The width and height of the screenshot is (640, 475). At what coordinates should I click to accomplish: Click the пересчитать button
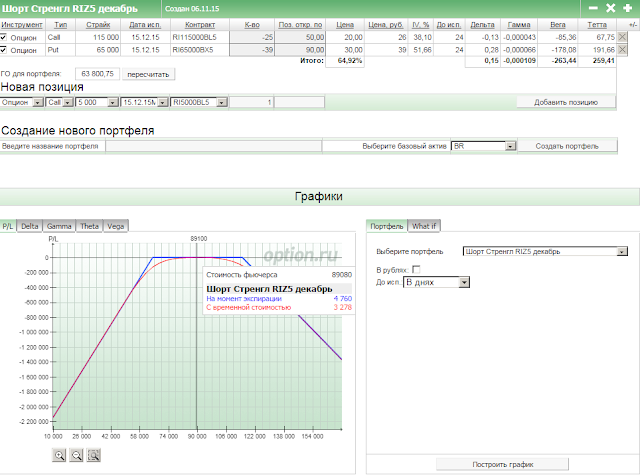148,74
